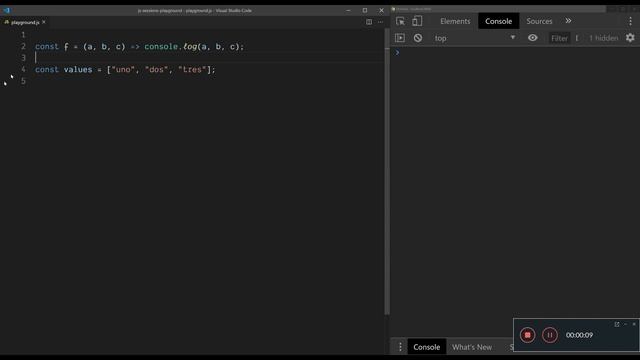Switch to the Console tab at top
Screen dimensions: 640x360
click(498, 21)
